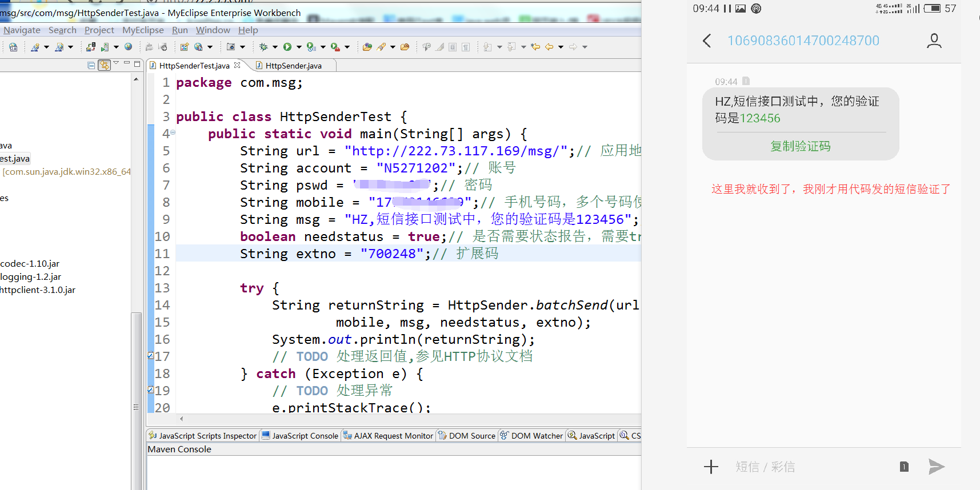Toggle the breadcrumb icon in the toolbar

click(426, 47)
